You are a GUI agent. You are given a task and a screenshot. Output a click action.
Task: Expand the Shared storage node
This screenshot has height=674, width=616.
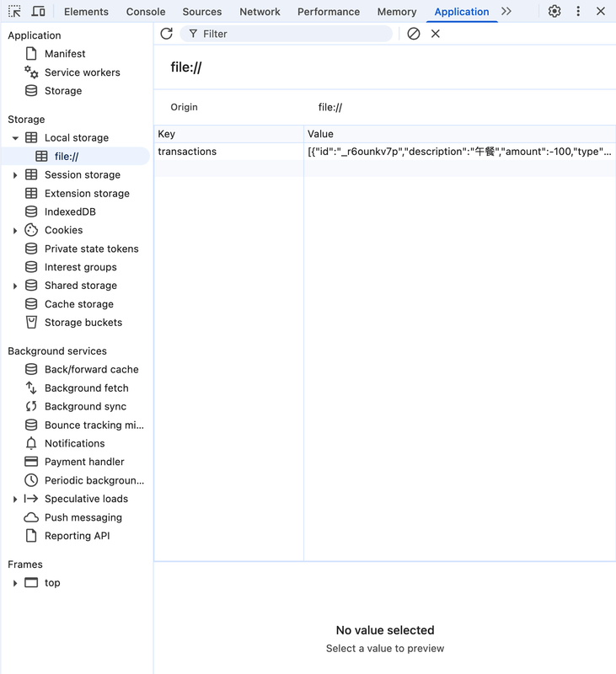click(x=15, y=286)
